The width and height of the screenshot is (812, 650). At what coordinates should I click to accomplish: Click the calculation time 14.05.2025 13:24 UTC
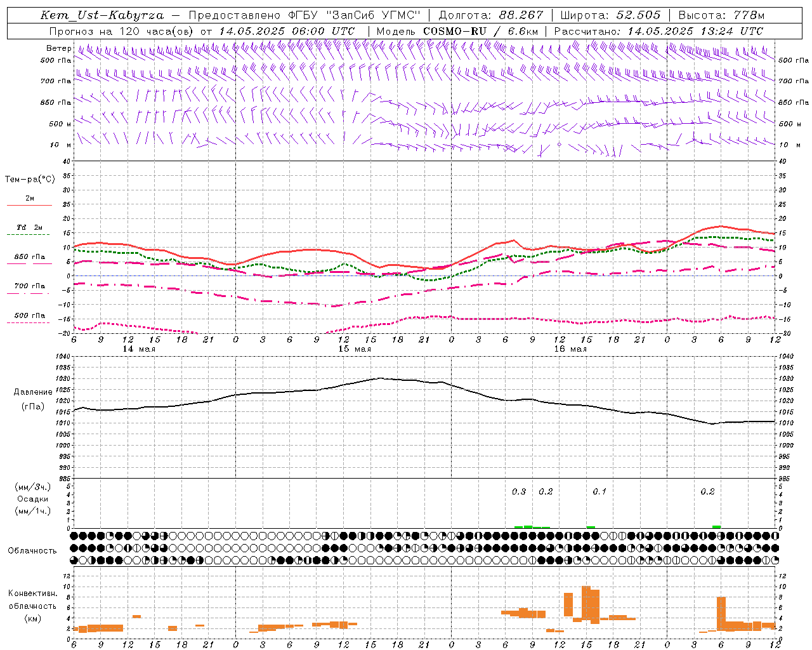point(695,31)
